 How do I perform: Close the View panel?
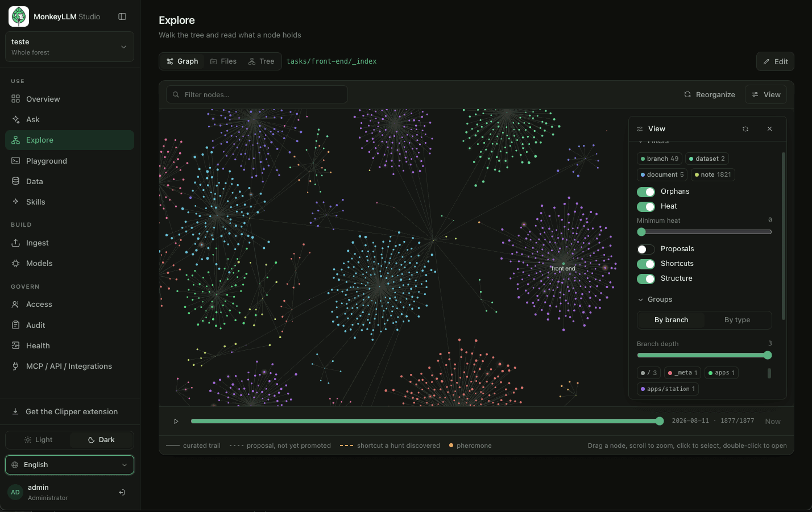point(769,129)
